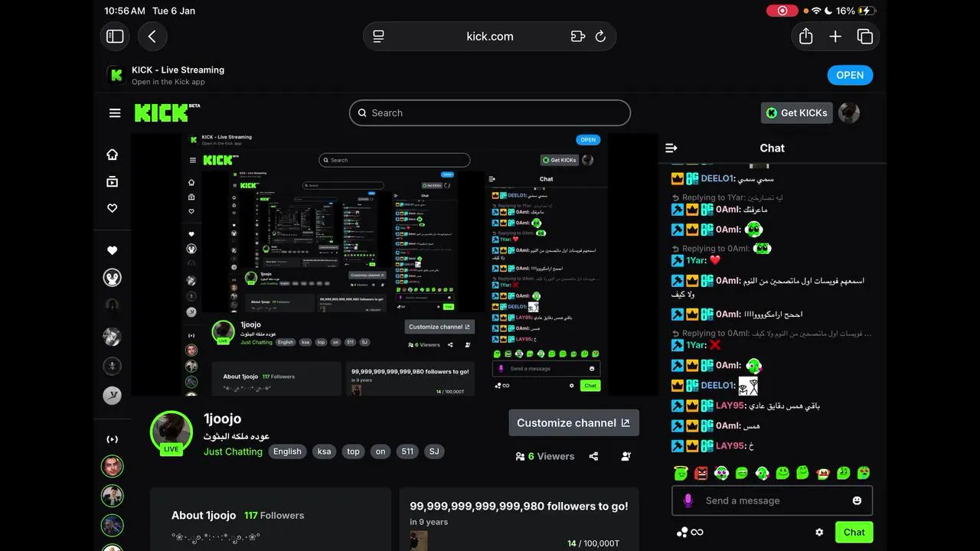Select the SJ tag
Image resolution: width=980 pixels, height=551 pixels.
[434, 452]
